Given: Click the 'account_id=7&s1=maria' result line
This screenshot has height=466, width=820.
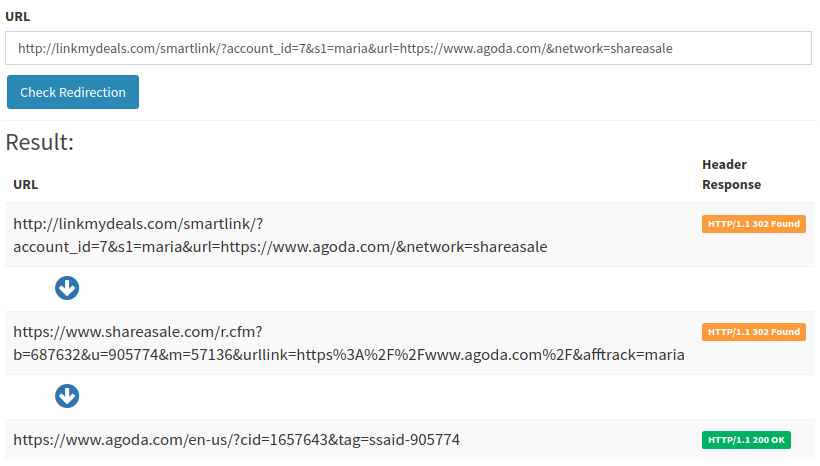Looking at the screenshot, I should pyautogui.click(x=280, y=247).
